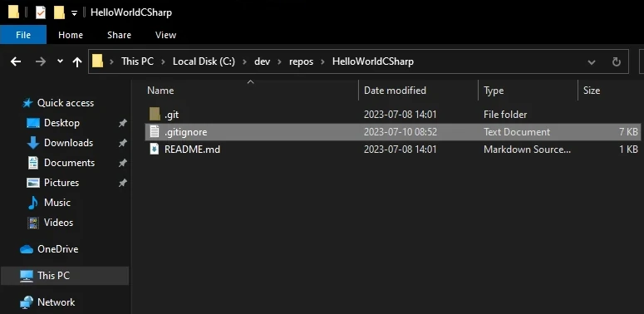Go back with the Back arrow
Image resolution: width=644 pixels, height=314 pixels.
(x=16, y=61)
